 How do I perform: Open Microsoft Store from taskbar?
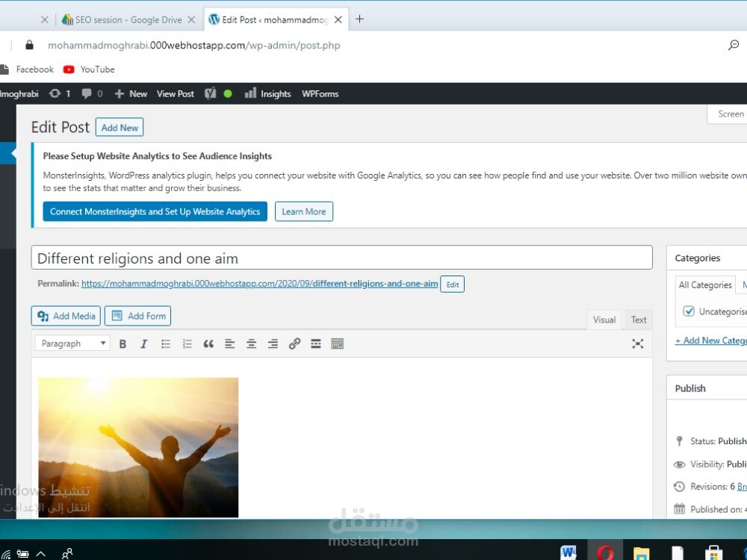click(x=713, y=552)
